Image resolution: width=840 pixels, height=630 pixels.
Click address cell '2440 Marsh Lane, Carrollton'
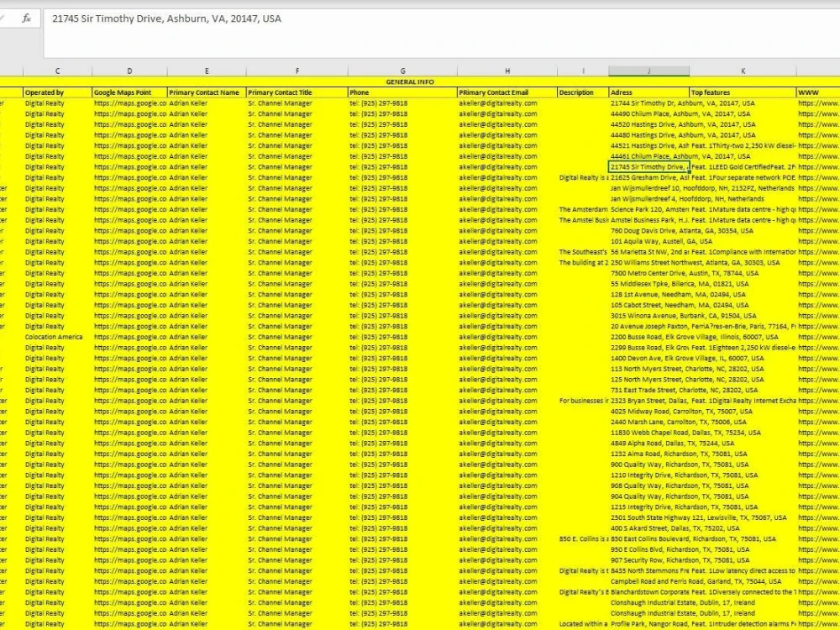pos(649,423)
